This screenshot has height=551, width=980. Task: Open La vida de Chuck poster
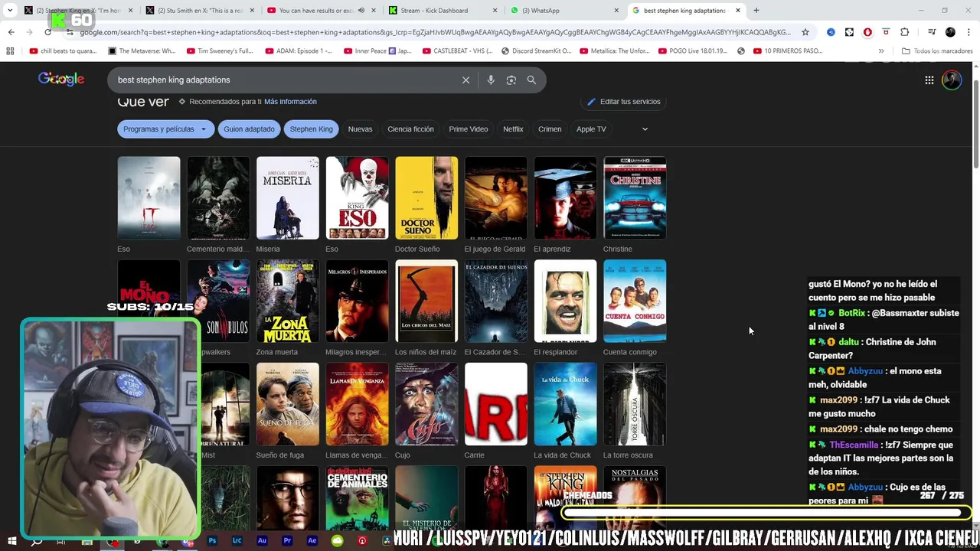point(565,404)
